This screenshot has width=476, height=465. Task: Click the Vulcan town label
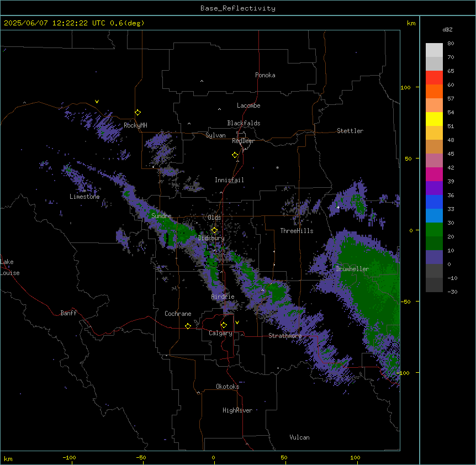click(x=299, y=437)
